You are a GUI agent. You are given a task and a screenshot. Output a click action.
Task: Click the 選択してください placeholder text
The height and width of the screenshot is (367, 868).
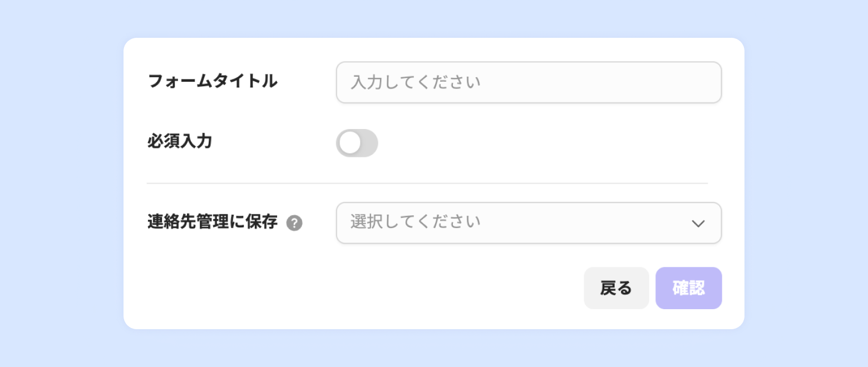(x=415, y=222)
